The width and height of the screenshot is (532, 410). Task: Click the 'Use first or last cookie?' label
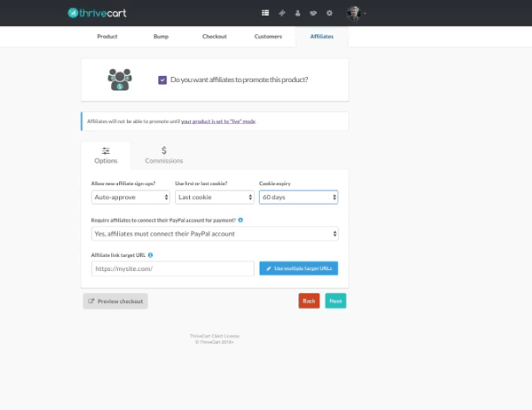(201, 184)
